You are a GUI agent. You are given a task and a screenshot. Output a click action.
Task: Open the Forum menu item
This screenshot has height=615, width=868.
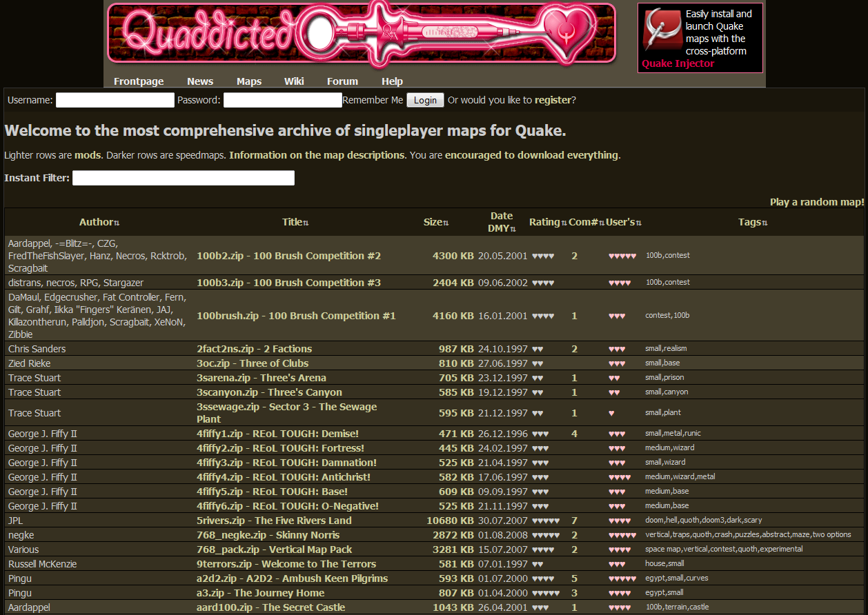342,81
